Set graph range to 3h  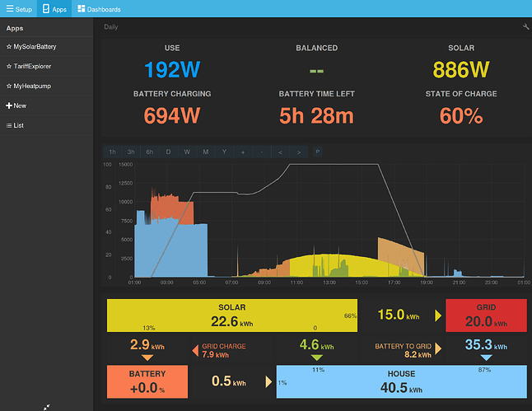point(131,152)
